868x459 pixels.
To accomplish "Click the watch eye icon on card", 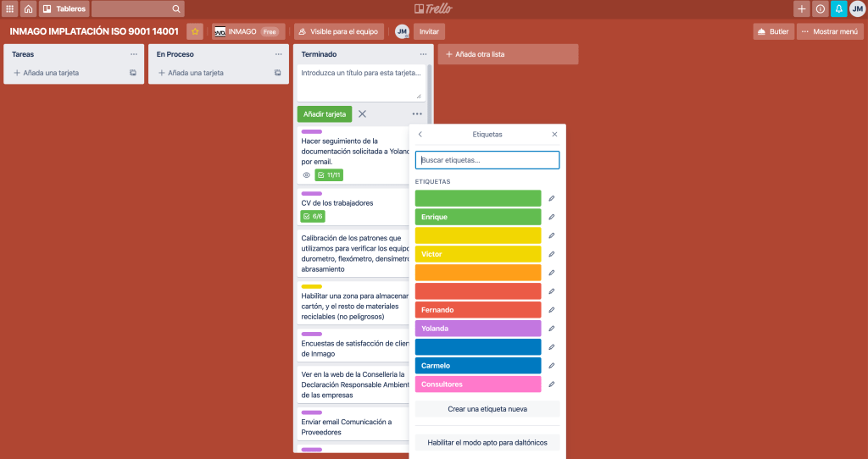I will (306, 175).
